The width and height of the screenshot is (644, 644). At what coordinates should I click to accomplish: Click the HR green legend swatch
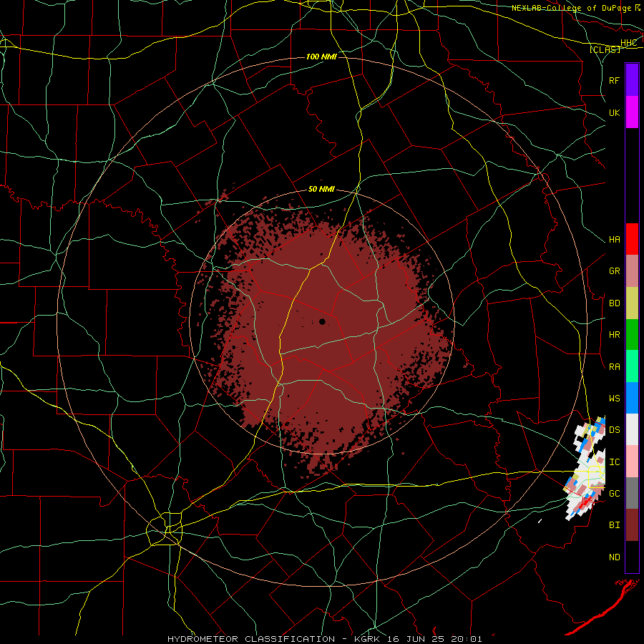[632, 335]
